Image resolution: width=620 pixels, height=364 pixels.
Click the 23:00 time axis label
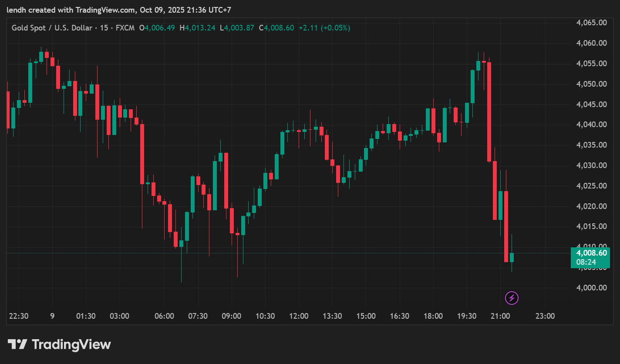545,316
